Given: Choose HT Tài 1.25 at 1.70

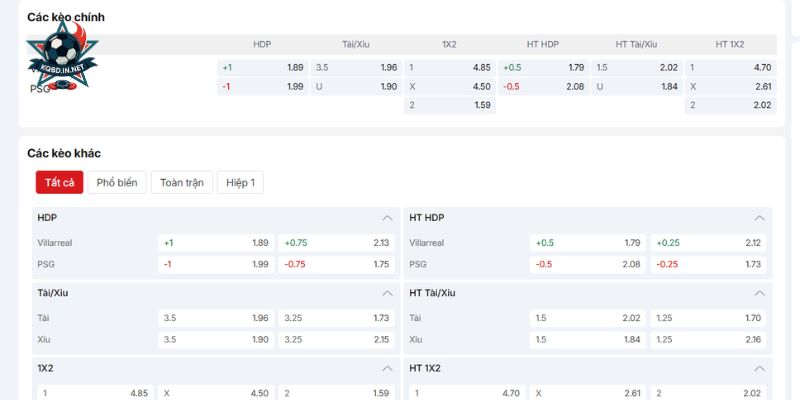Looking at the screenshot, I should tap(708, 318).
